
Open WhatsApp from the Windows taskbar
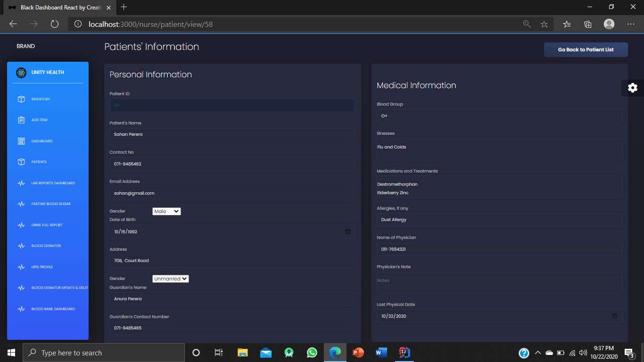coord(312,353)
